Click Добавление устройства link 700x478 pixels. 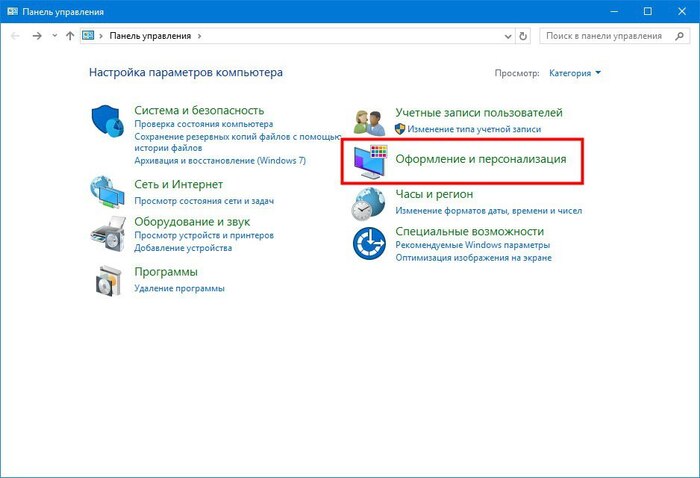coord(183,248)
